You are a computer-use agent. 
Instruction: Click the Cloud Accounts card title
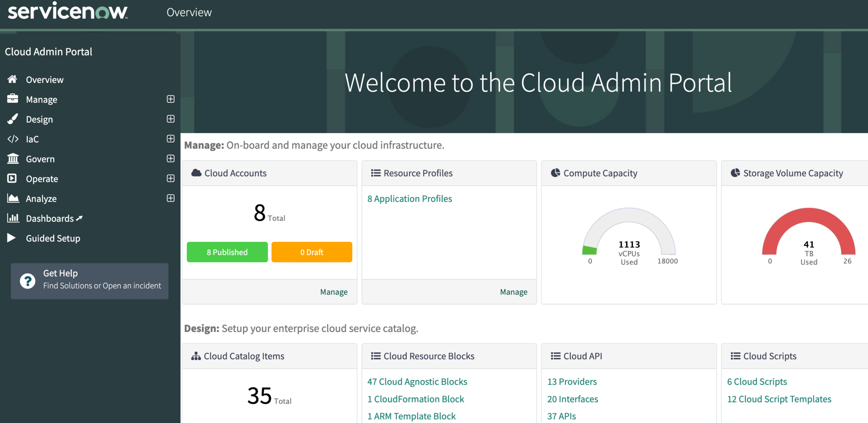[x=235, y=173]
